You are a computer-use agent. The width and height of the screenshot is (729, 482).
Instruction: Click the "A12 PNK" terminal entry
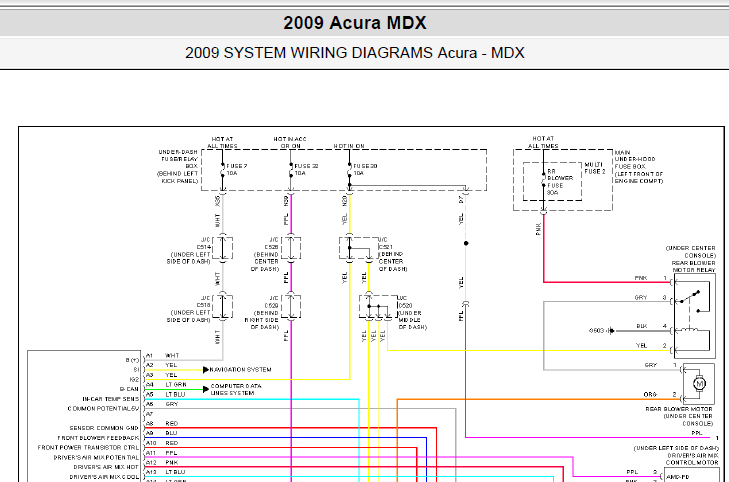pos(162,462)
